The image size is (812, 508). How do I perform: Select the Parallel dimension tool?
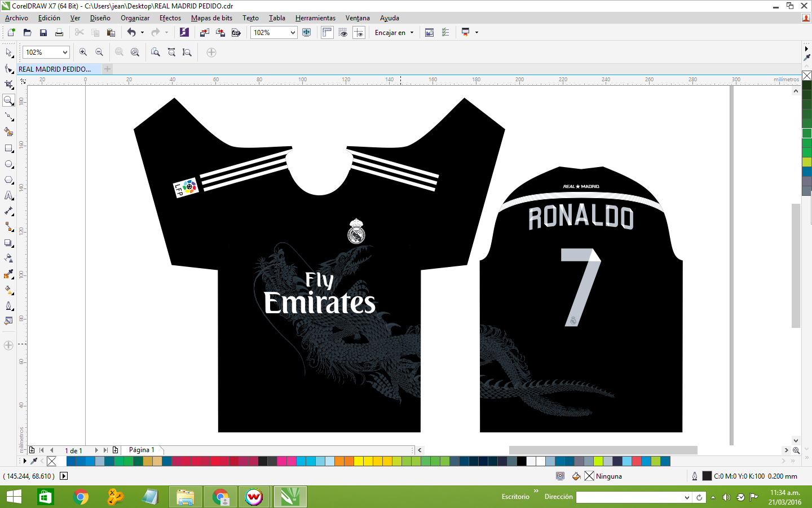[8, 211]
